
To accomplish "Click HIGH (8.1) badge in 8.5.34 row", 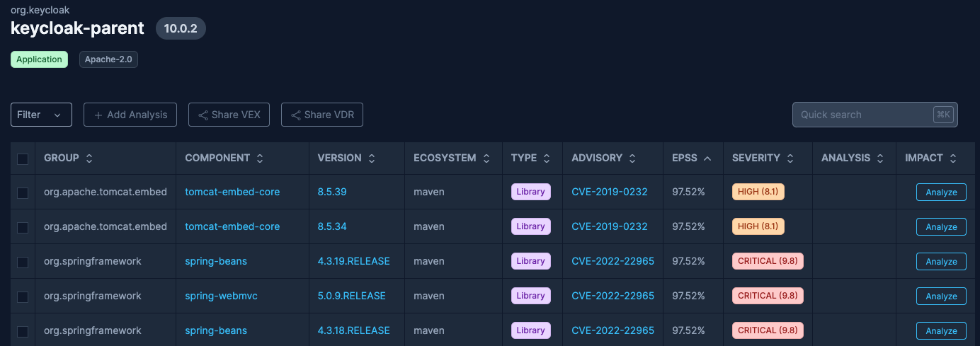I will [758, 226].
